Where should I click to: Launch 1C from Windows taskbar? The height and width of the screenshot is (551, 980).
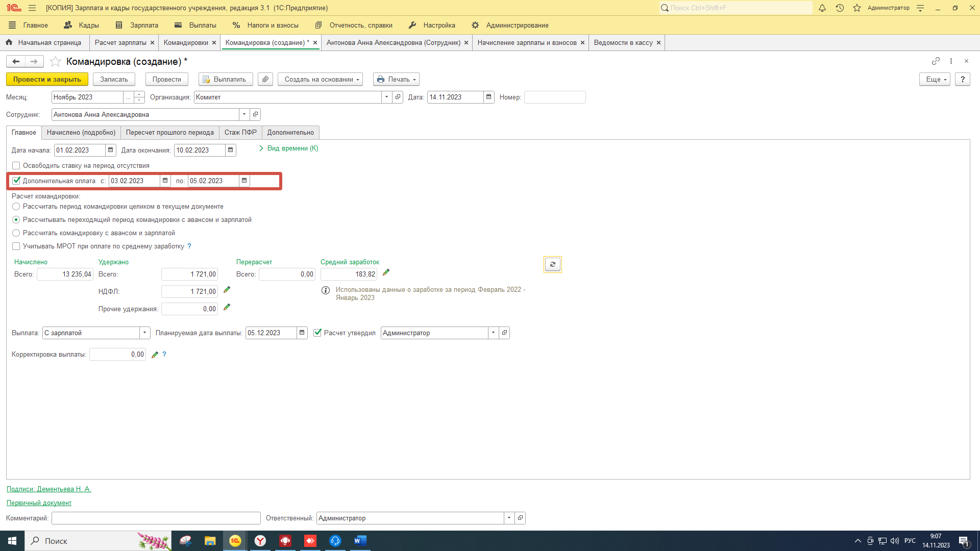point(235,541)
